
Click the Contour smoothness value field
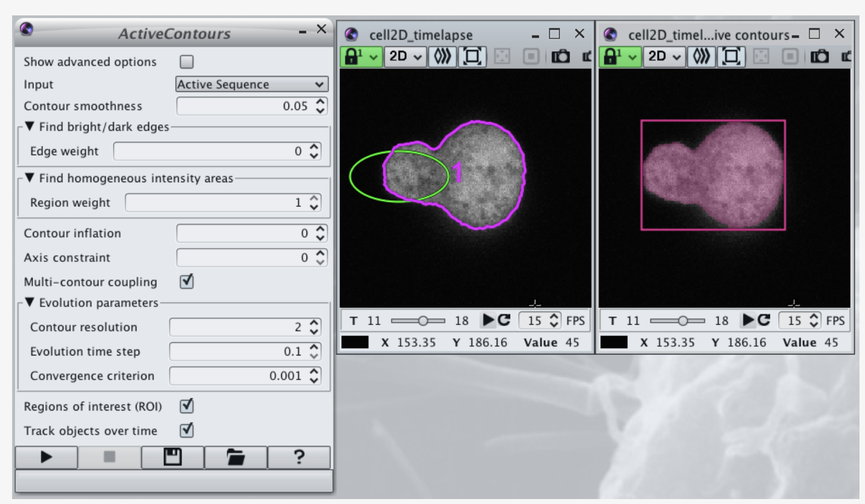tap(245, 106)
